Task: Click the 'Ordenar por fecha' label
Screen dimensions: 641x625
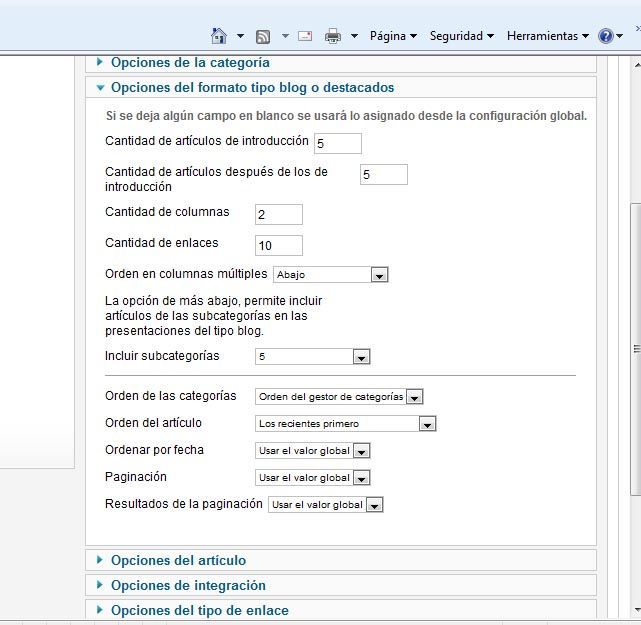Action: (x=154, y=450)
